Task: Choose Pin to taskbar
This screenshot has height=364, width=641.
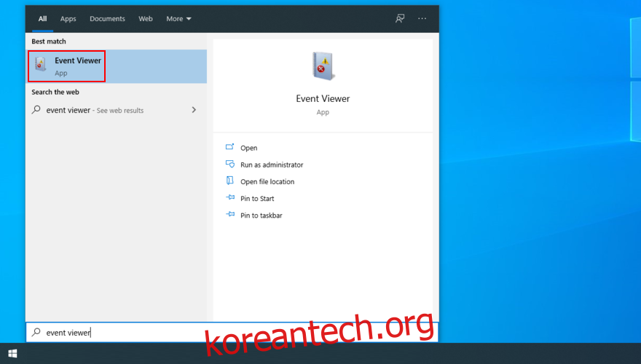Action: pos(261,215)
